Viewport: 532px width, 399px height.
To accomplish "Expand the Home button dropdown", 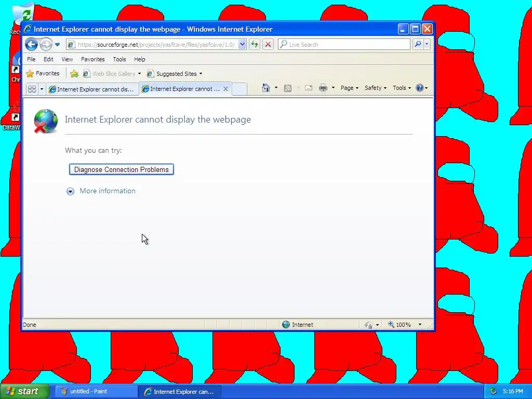I will click(276, 88).
